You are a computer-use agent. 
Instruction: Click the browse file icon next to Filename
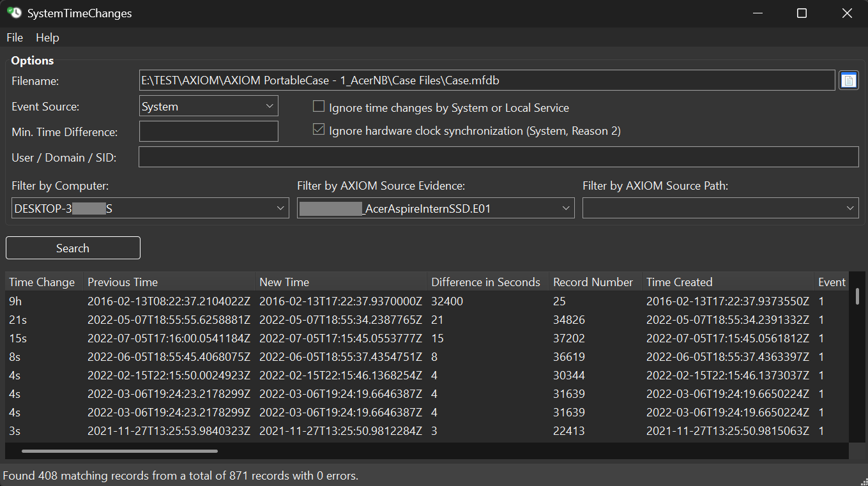pos(848,80)
